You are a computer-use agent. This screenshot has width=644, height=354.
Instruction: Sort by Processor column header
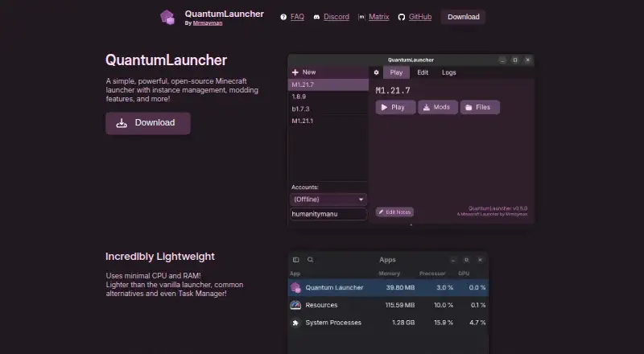coord(432,274)
